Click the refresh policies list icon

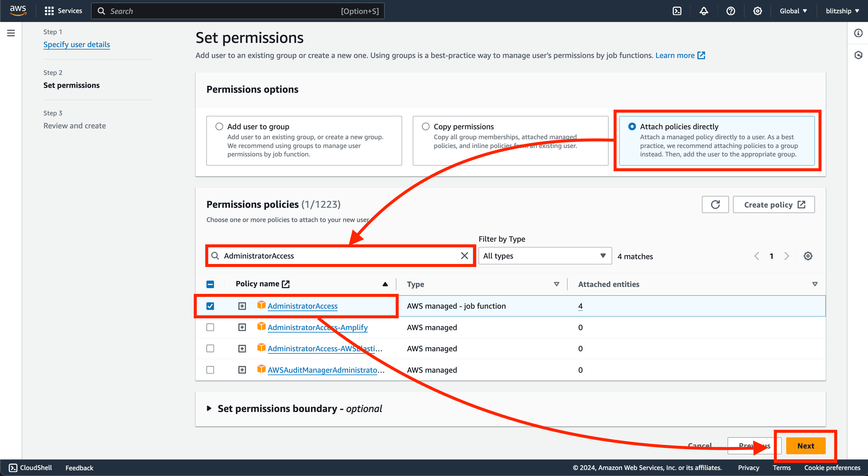tap(716, 204)
